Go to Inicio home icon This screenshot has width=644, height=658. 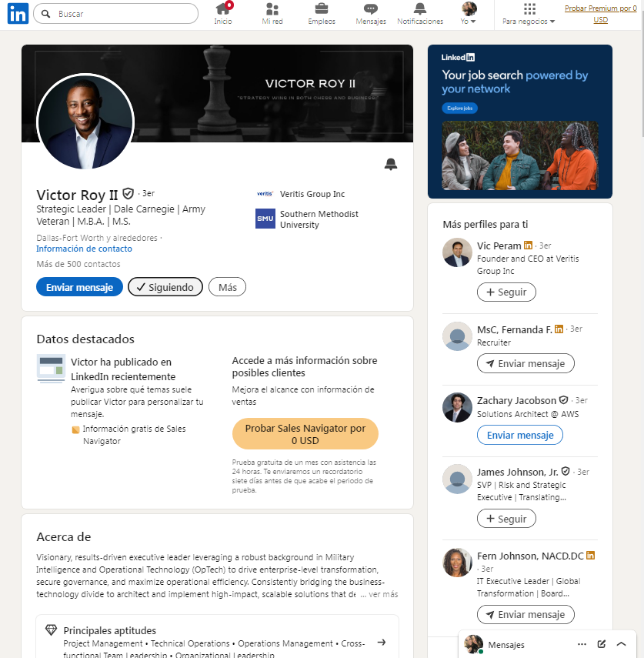click(223, 13)
